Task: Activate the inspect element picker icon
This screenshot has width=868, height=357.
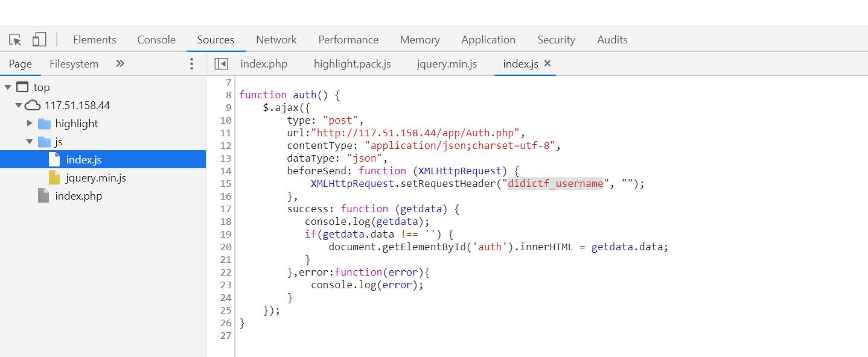Action: [15, 40]
